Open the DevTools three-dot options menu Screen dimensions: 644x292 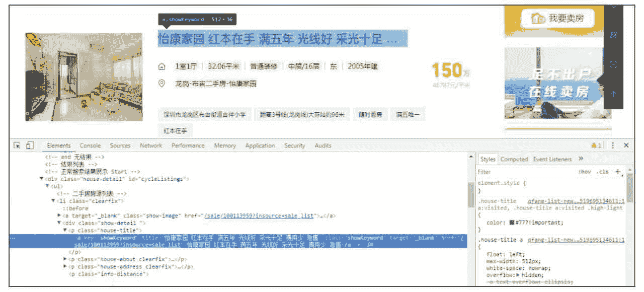613,145
